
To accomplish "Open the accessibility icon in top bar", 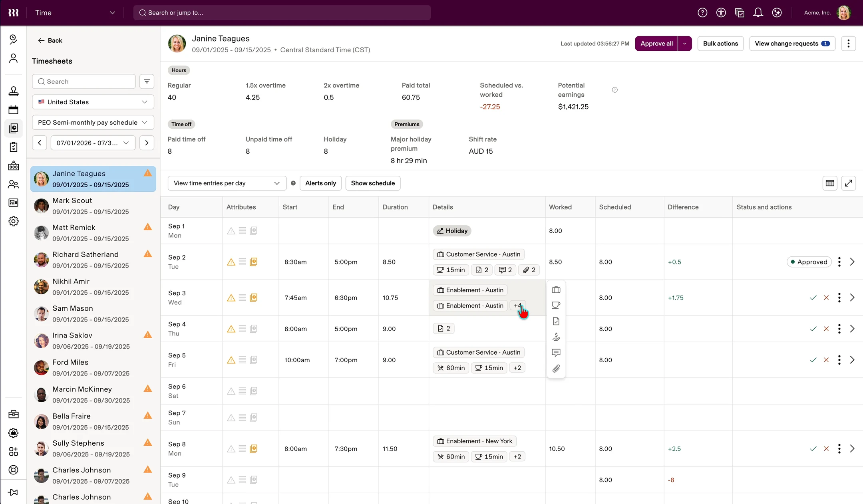I will (721, 13).
